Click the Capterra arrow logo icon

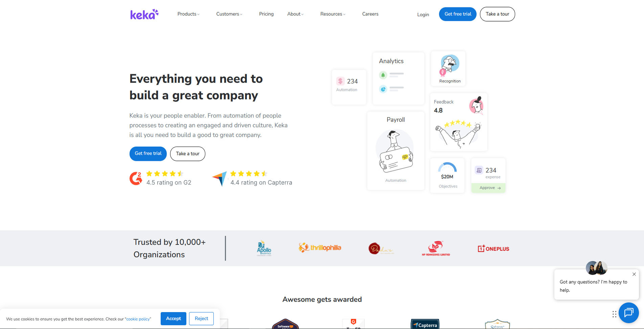220,178
